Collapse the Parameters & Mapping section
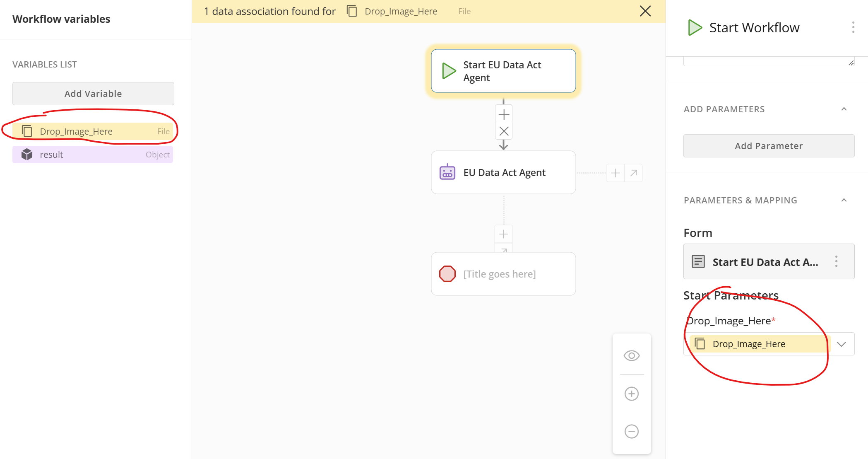Screen dimensions: 868x459 tap(844, 200)
